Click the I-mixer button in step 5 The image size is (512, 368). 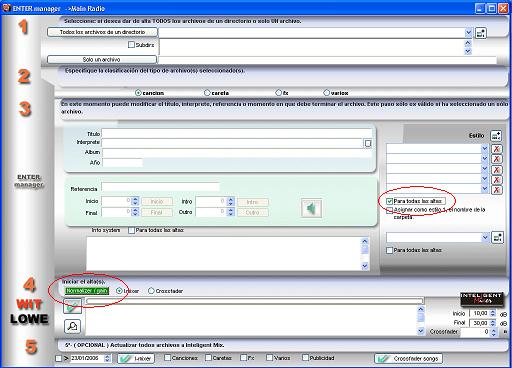(136, 358)
